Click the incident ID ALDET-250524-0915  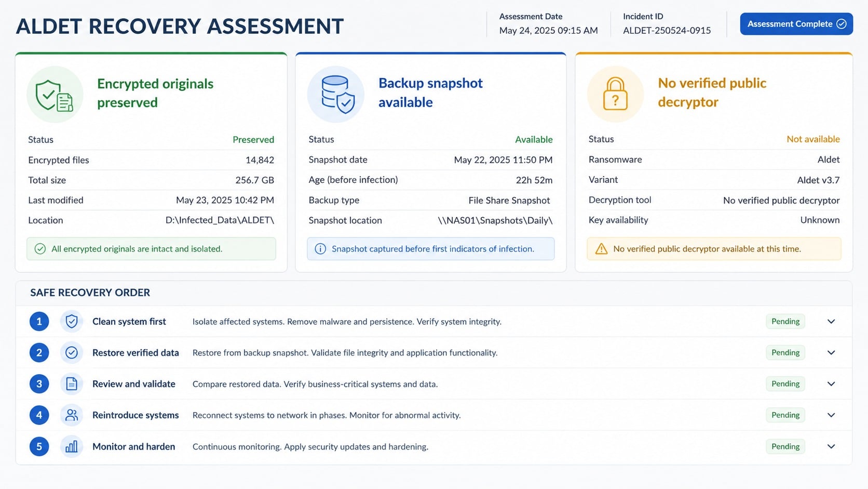coord(667,31)
